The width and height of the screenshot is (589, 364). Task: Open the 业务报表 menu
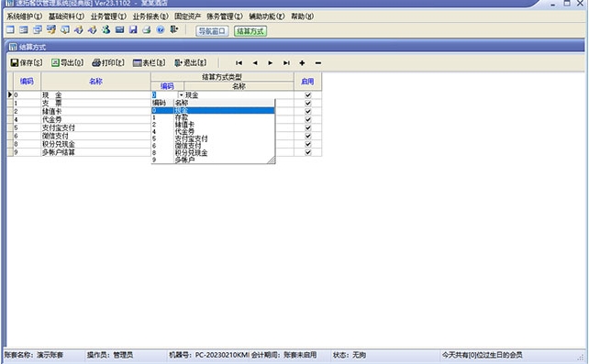tap(150, 17)
